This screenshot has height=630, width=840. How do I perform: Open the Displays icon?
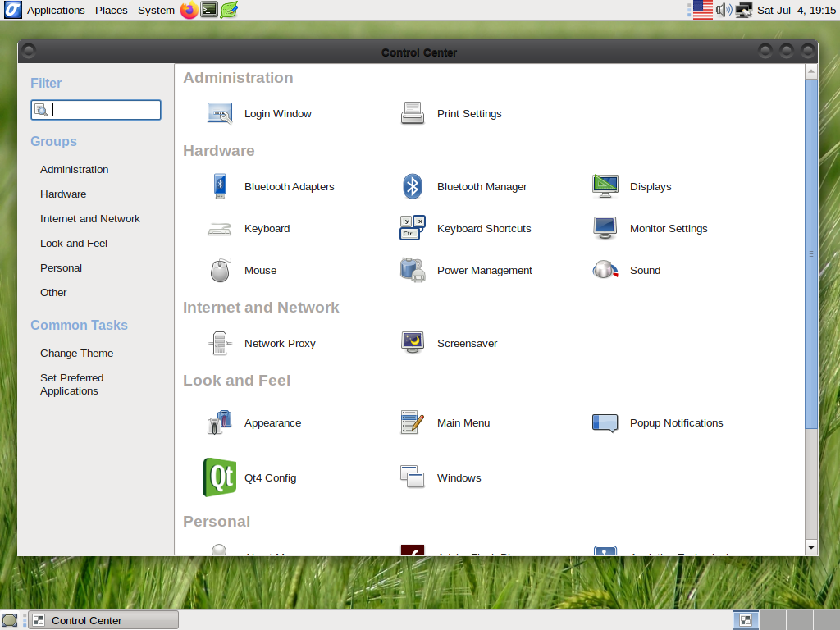(x=605, y=186)
